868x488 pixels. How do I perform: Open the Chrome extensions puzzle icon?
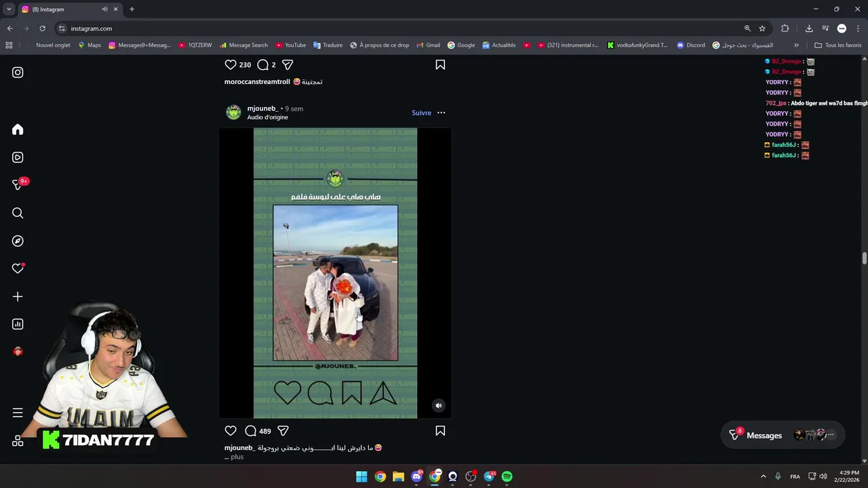[785, 28]
